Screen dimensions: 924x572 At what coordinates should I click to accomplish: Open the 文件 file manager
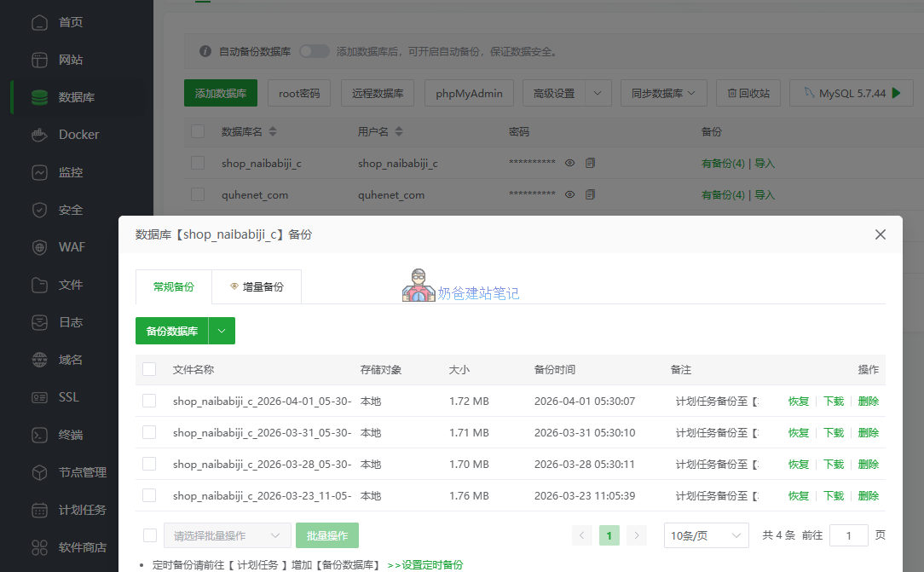(69, 284)
